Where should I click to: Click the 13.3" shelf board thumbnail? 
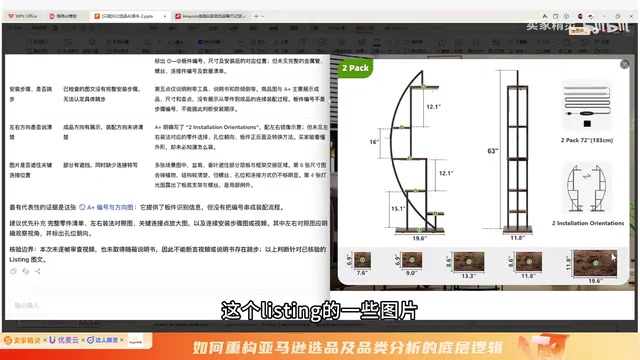coord(469,262)
